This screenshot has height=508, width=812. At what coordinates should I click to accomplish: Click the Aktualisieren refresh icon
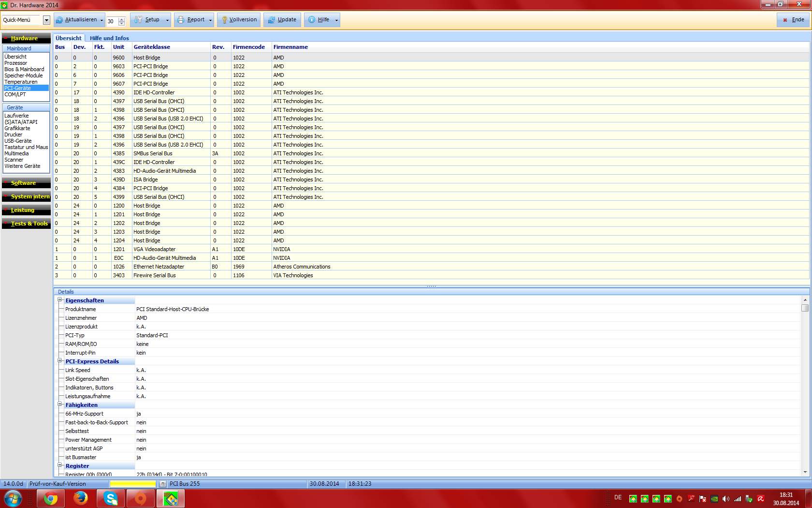pyautogui.click(x=59, y=20)
